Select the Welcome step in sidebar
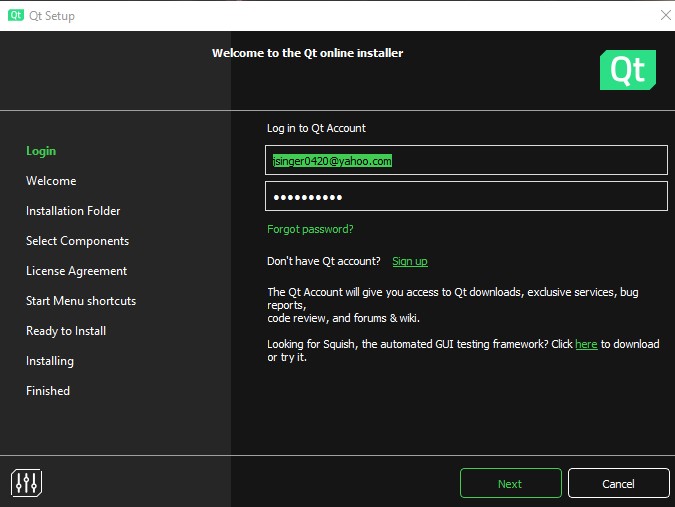This screenshot has height=507, width=675. 51,181
